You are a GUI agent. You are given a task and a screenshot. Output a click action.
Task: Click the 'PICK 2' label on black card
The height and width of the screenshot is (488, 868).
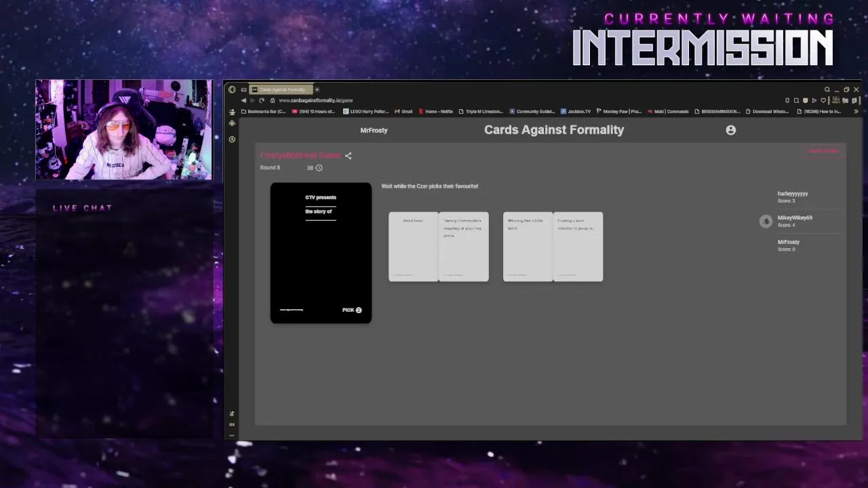tap(352, 310)
